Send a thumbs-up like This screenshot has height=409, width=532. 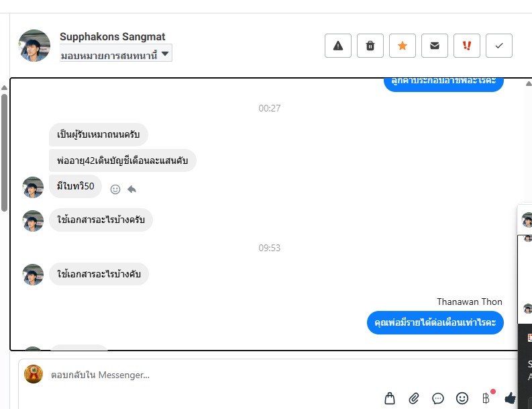tap(510, 398)
